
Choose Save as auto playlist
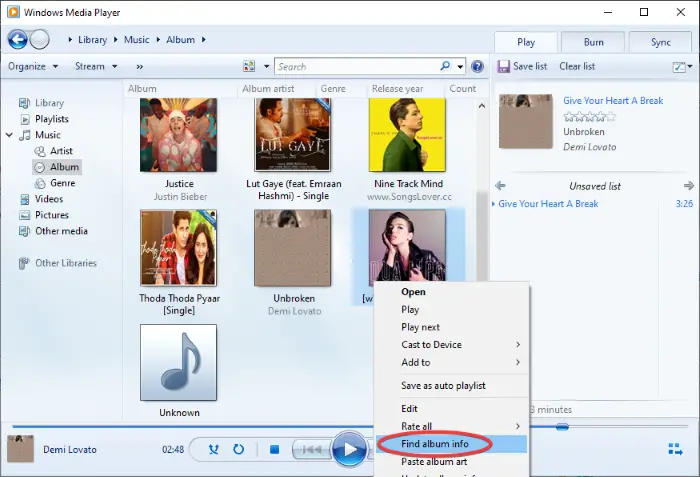[452, 385]
